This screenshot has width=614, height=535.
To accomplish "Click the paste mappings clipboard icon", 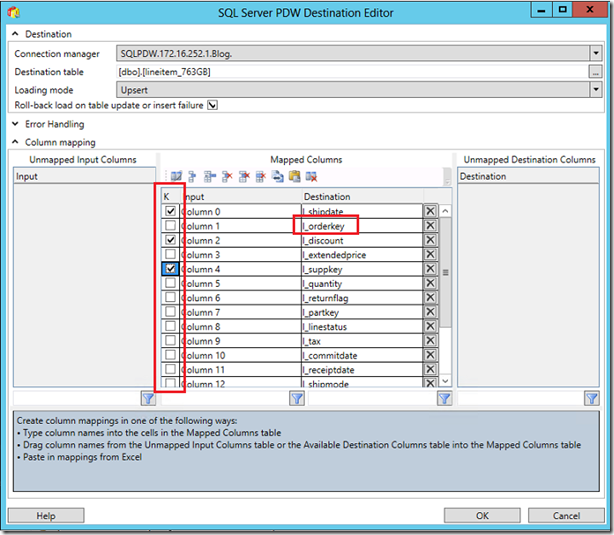I will point(295,176).
